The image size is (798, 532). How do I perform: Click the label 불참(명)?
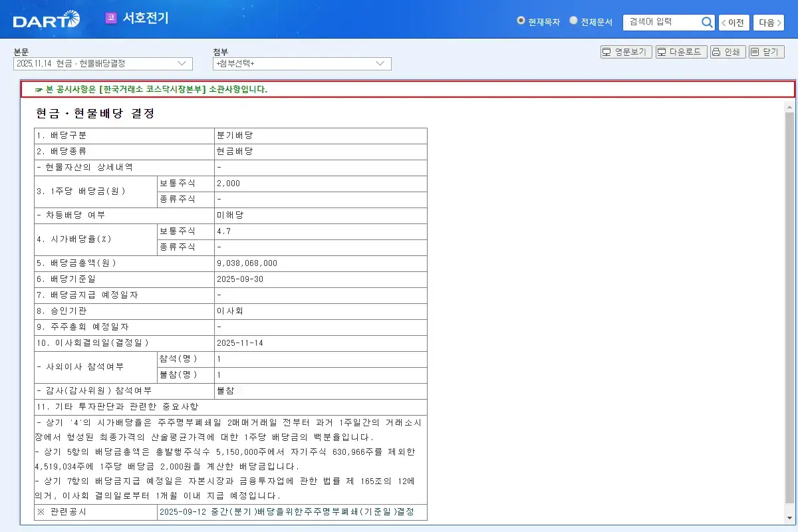178,375
